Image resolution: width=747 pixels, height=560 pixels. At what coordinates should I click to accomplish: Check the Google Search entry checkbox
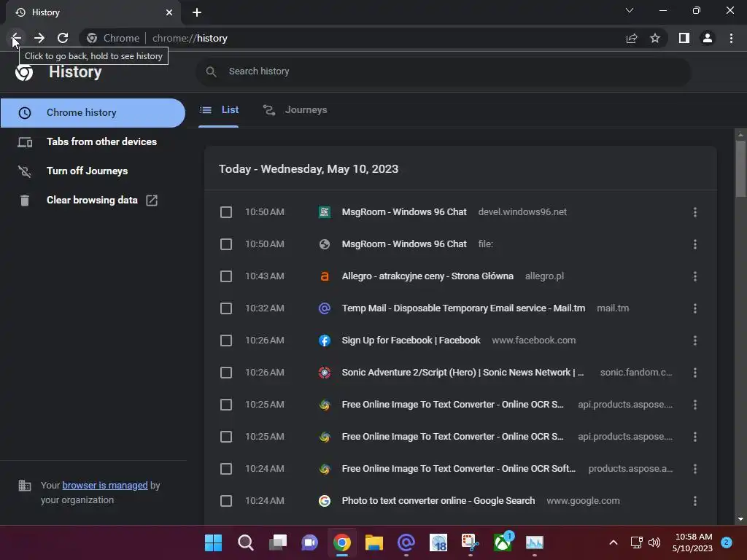pos(226,501)
